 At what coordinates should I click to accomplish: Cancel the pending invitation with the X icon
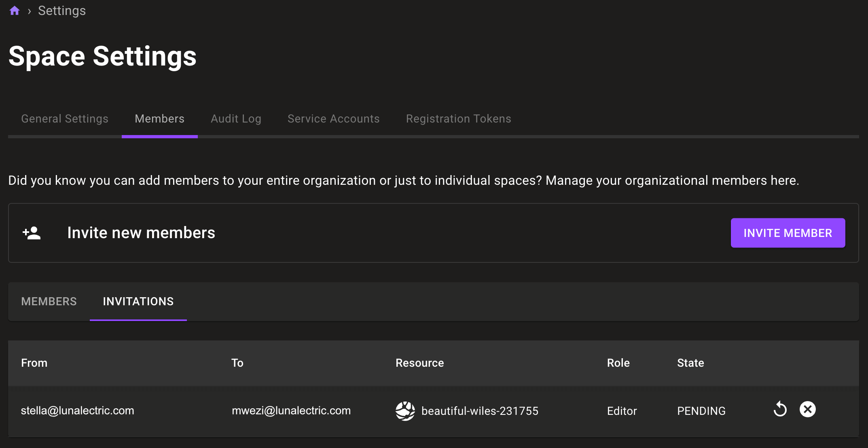click(x=807, y=409)
